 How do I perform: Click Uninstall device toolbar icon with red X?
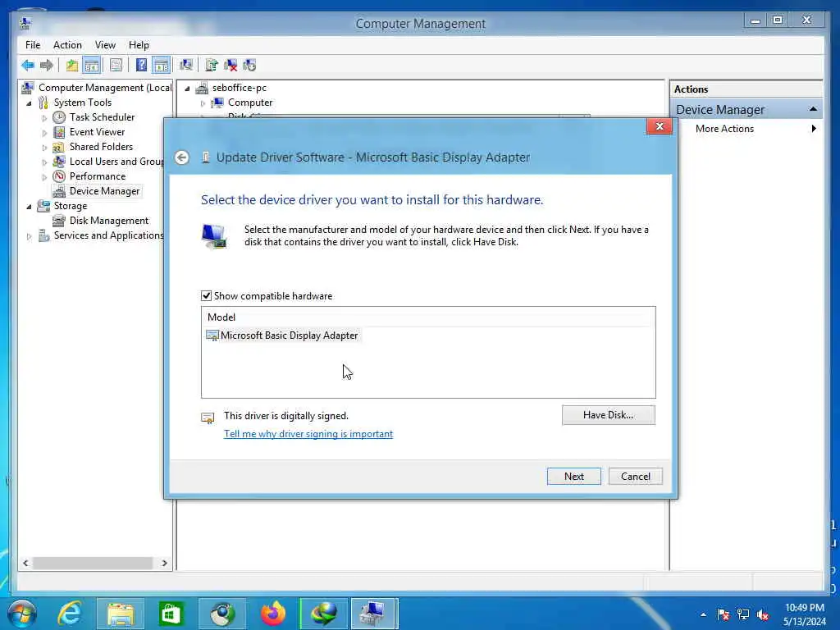pyautogui.click(x=231, y=66)
